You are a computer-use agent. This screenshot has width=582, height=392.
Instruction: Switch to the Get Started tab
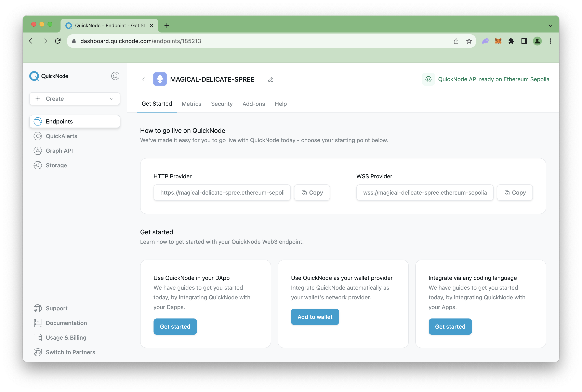157,104
